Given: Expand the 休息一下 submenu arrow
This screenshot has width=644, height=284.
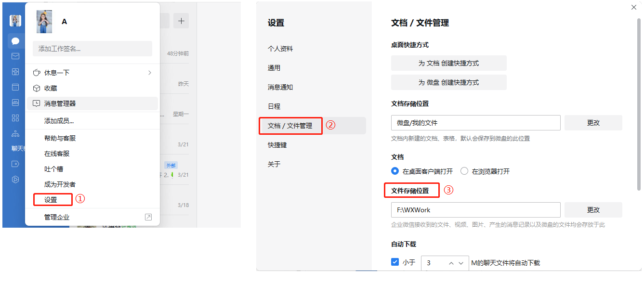Looking at the screenshot, I should [150, 73].
